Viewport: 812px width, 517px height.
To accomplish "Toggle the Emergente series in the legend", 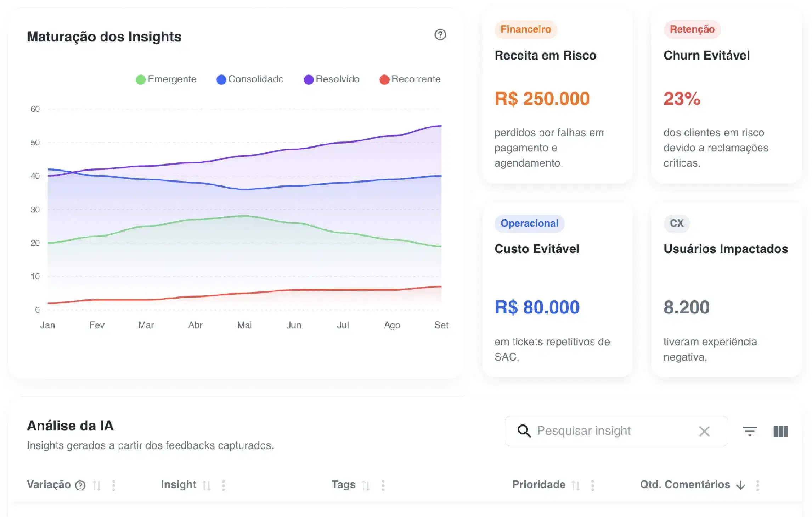I will (166, 79).
